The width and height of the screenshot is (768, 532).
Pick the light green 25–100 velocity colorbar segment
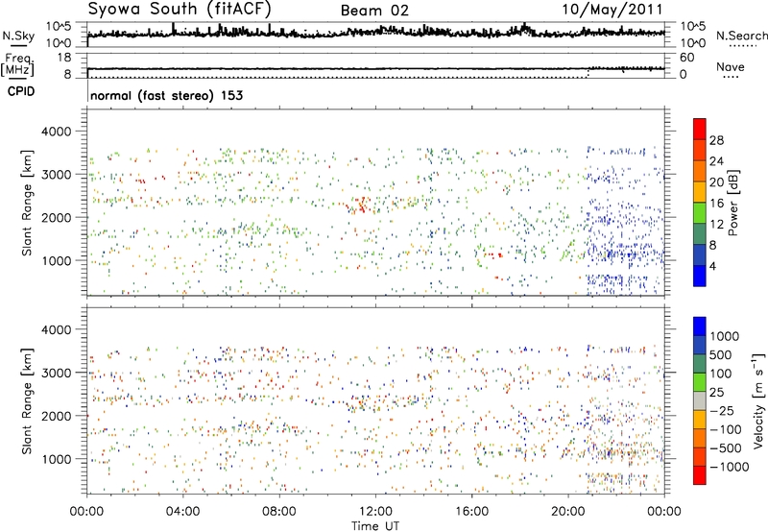(700, 382)
